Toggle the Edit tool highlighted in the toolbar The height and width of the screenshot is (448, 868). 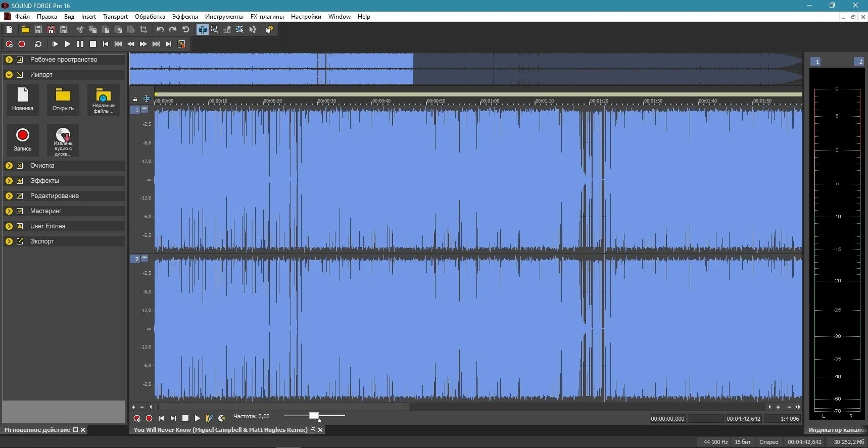202,29
